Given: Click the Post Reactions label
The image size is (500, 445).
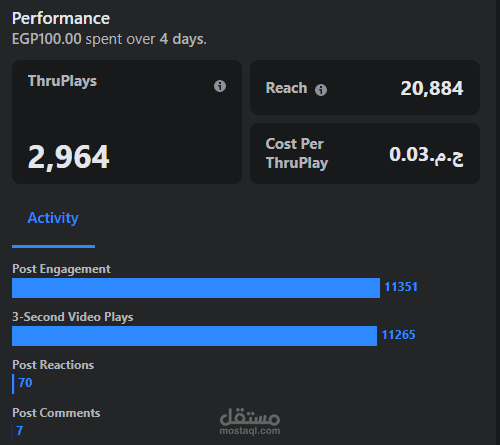Looking at the screenshot, I should [53, 365].
